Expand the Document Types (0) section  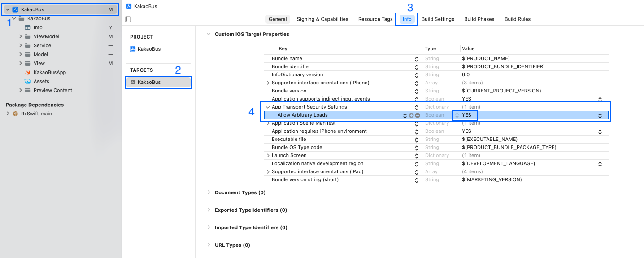point(209,192)
